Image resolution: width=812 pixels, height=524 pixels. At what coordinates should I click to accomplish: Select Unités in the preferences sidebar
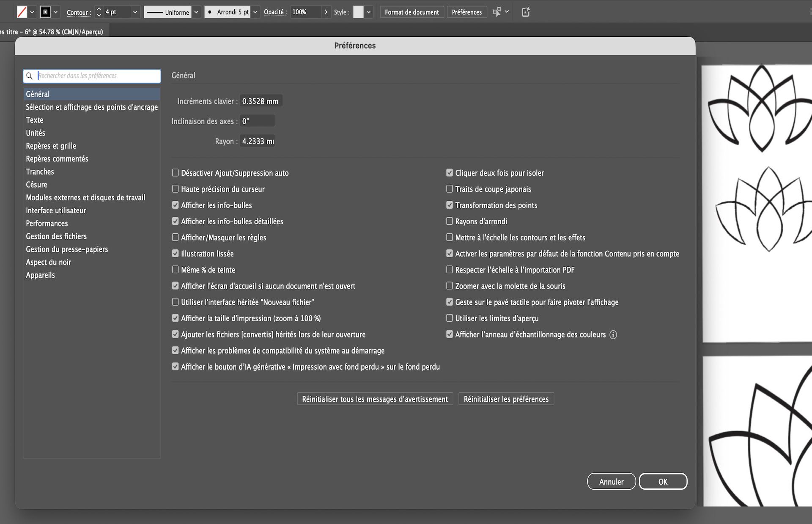pyautogui.click(x=36, y=133)
